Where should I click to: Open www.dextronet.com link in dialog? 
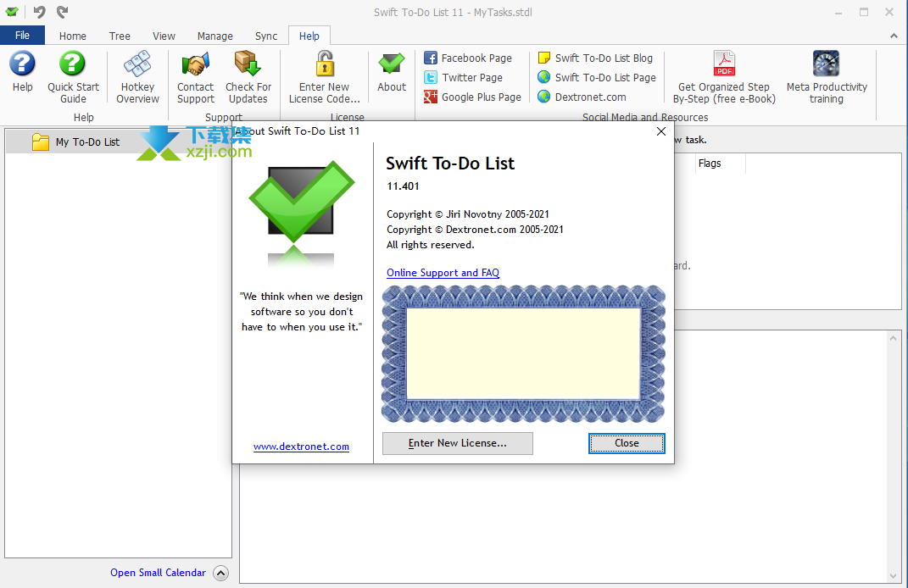[301, 447]
